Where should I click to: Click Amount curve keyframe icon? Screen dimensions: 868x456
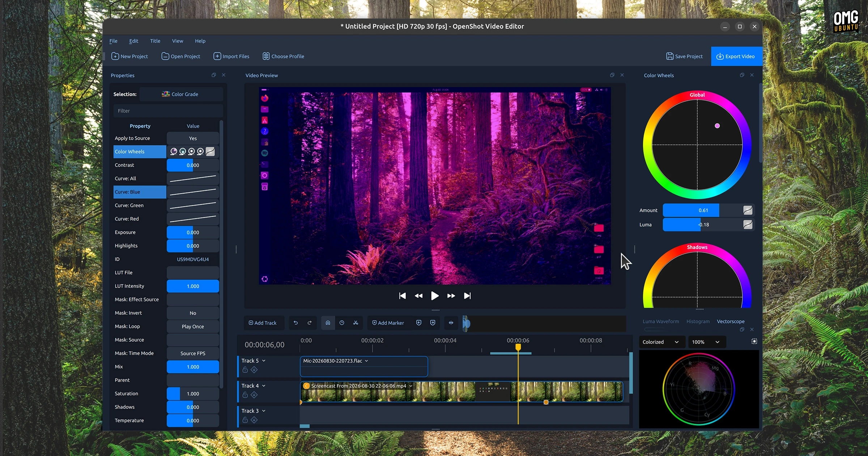pyautogui.click(x=748, y=210)
